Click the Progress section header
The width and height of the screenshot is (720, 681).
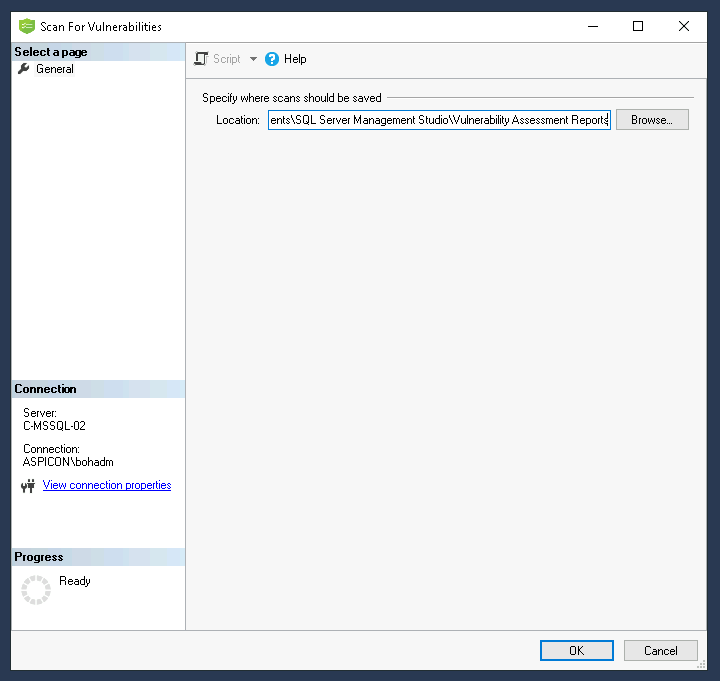tap(98, 557)
